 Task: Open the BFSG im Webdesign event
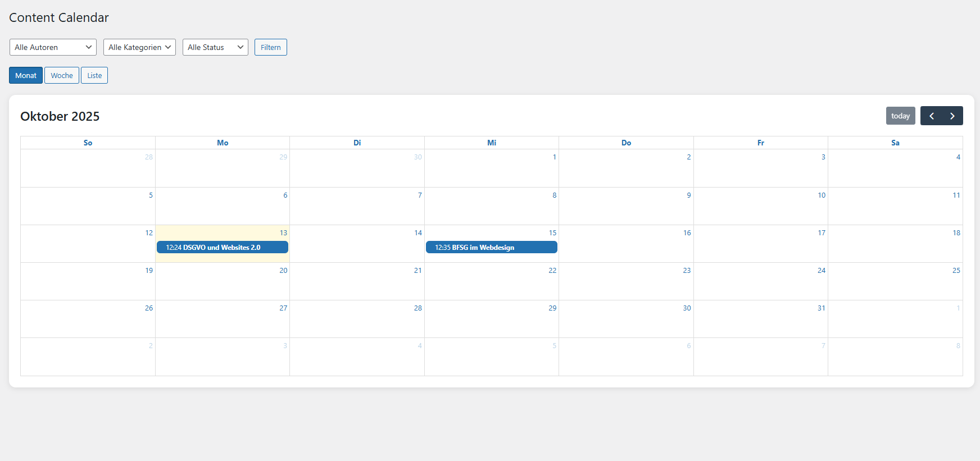491,247
